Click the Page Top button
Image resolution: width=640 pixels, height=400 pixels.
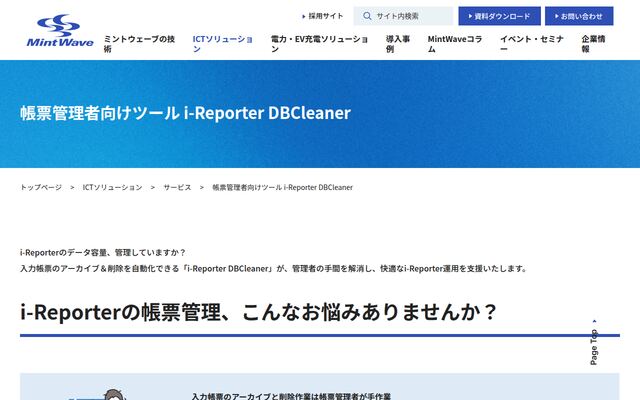[x=594, y=342]
